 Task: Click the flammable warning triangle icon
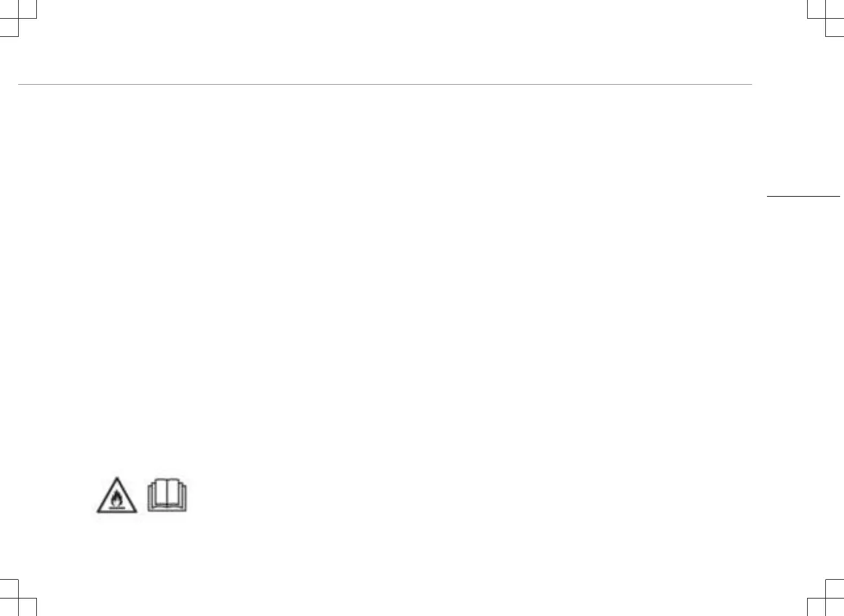click(117, 498)
